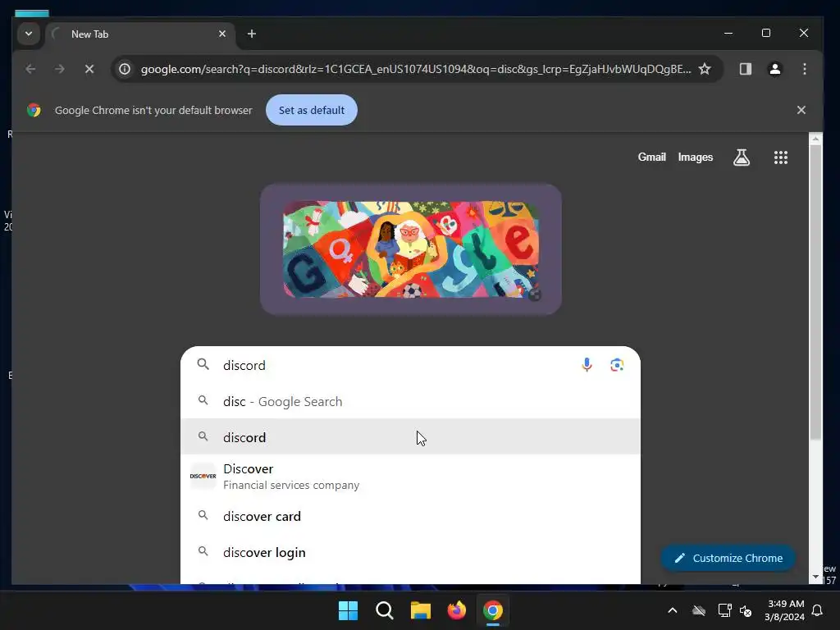
Task: Open Customize Chrome panel
Action: coord(728,558)
